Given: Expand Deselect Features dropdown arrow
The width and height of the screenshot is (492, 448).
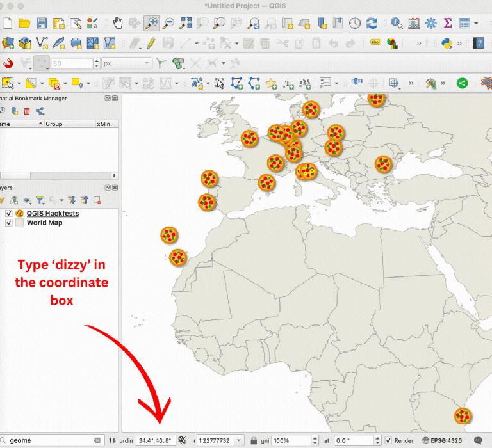Looking at the screenshot, I should pos(65,83).
